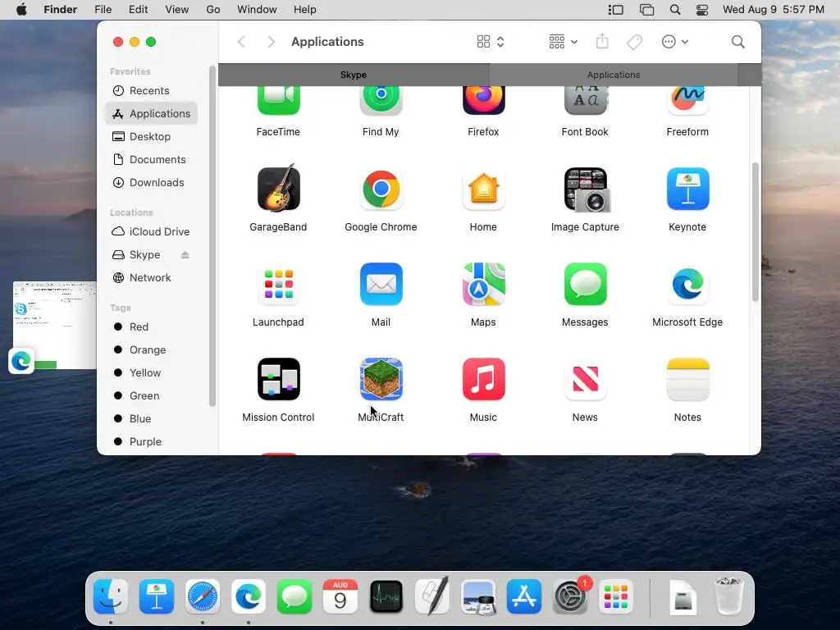Select Downloads in the sidebar
Viewport: 840px width, 630px height.
[152, 183]
